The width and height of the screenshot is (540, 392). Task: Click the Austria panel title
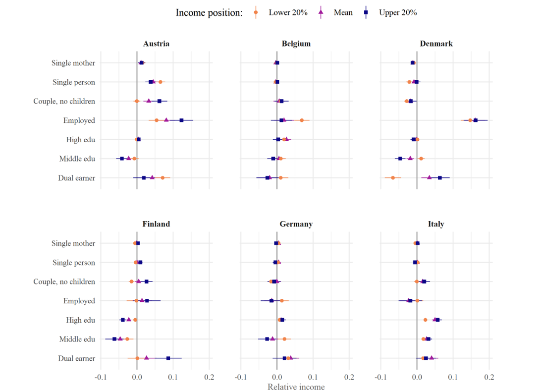click(x=156, y=44)
